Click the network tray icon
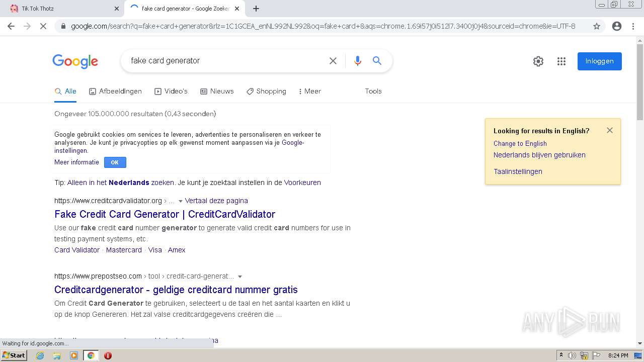The image size is (644, 362). [x=584, y=355]
